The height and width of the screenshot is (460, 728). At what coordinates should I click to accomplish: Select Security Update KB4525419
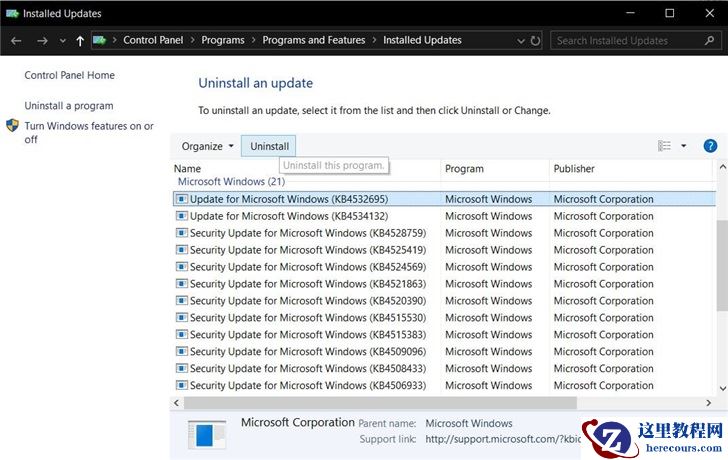(444, 250)
